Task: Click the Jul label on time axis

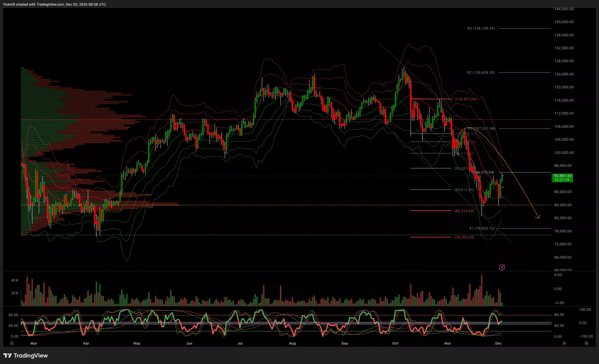Action: 240,343
